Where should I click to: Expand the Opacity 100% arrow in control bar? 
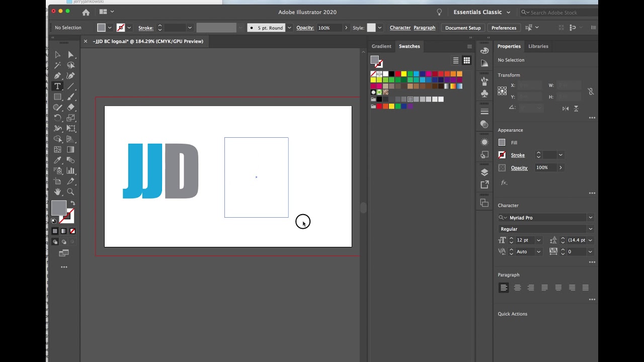click(x=346, y=28)
